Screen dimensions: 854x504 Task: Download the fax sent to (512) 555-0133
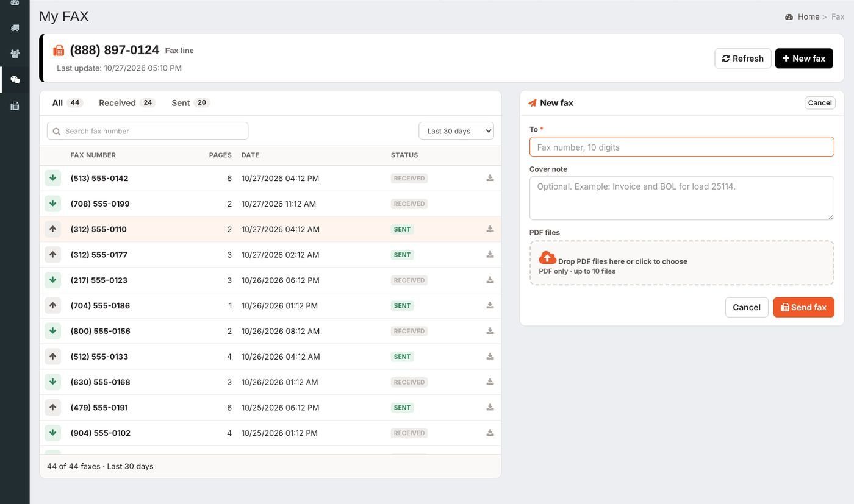pos(490,357)
